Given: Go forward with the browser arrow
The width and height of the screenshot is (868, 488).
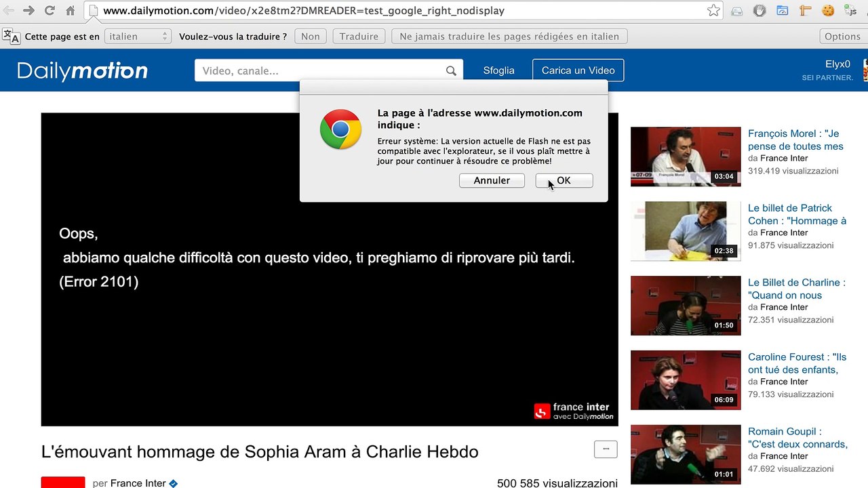Looking at the screenshot, I should tap(28, 11).
